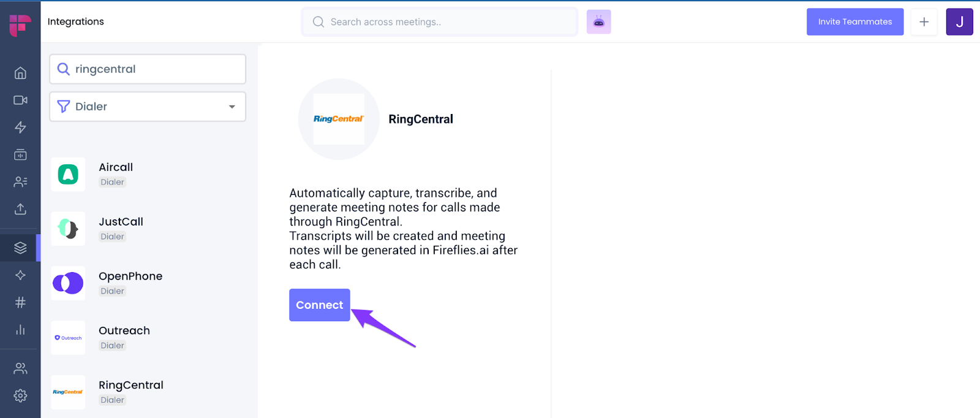980x418 pixels.
Task: Click the plus button in header
Action: [x=924, y=22]
